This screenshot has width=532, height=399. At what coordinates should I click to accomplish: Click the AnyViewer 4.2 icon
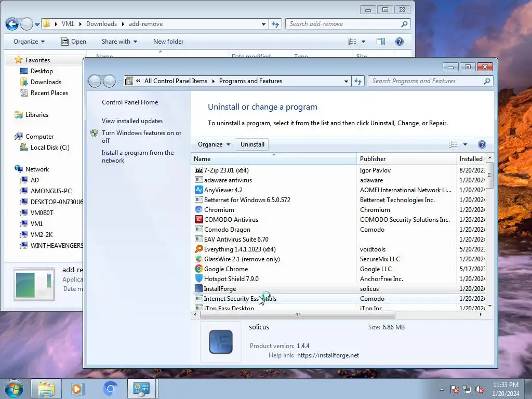point(199,190)
